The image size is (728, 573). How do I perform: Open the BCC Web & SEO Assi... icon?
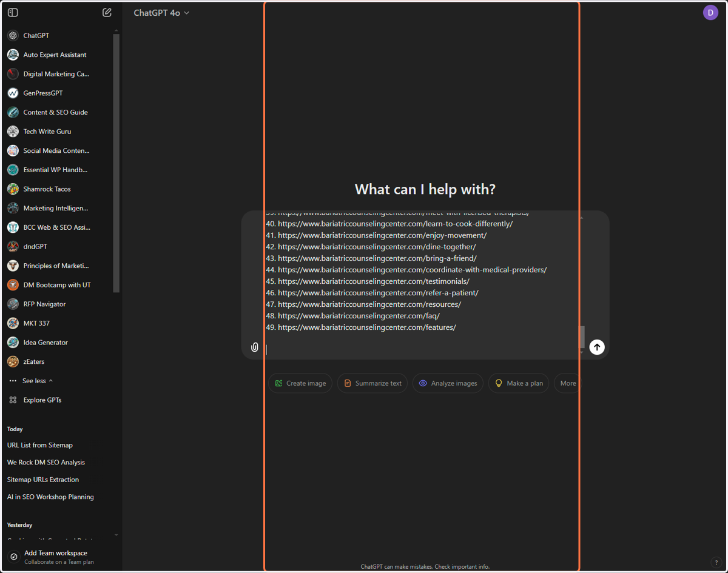13,227
